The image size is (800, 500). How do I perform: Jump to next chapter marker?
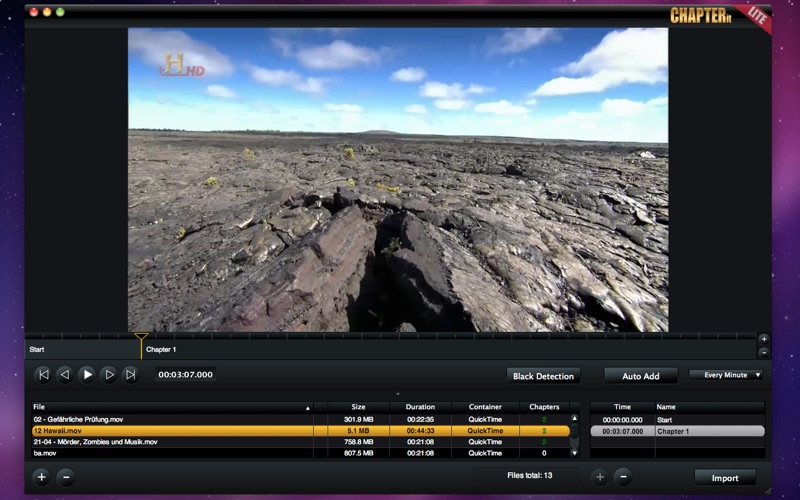pos(131,375)
